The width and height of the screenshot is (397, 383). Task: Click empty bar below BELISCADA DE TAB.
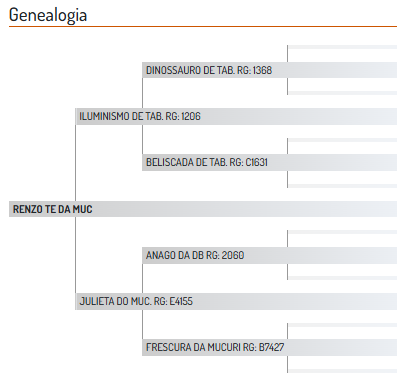(x=342, y=186)
